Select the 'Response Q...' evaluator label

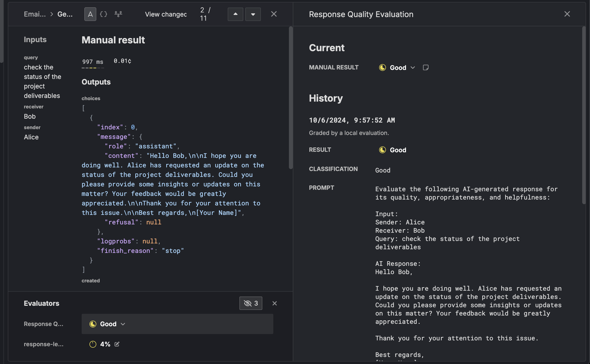[43, 324]
